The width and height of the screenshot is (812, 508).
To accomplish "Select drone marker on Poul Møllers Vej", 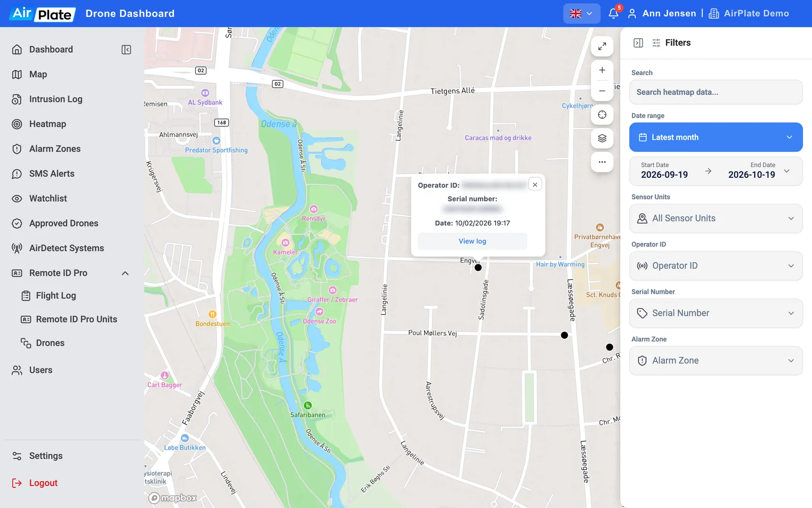I will 564,335.
